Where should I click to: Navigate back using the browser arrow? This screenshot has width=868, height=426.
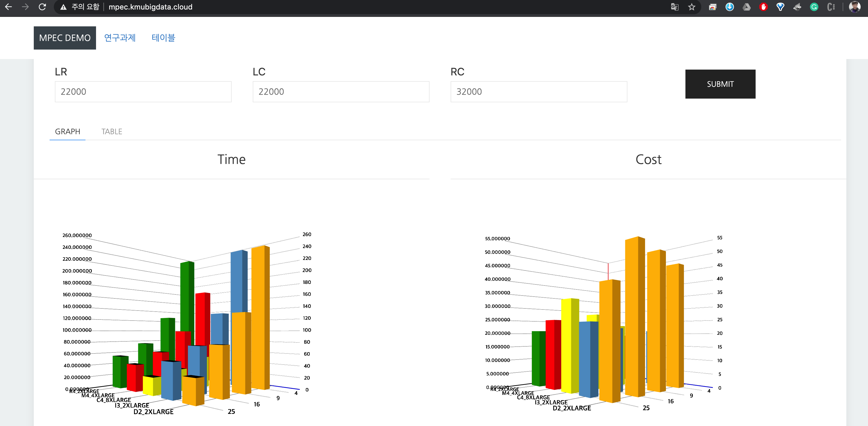pyautogui.click(x=8, y=7)
